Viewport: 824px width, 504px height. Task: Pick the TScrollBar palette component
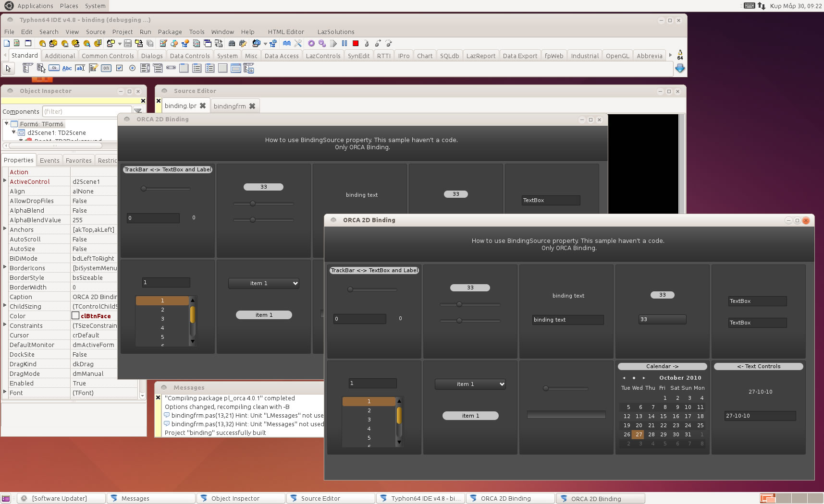click(x=171, y=68)
